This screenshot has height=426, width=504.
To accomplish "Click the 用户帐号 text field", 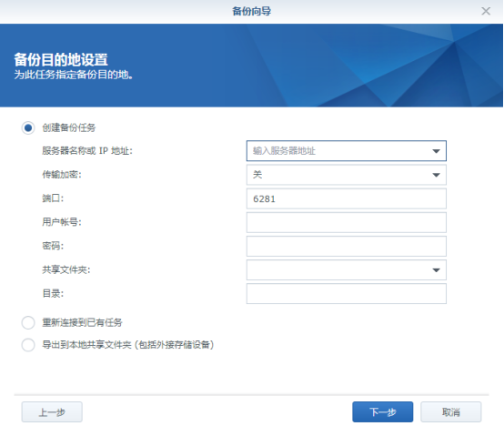I will tap(347, 222).
